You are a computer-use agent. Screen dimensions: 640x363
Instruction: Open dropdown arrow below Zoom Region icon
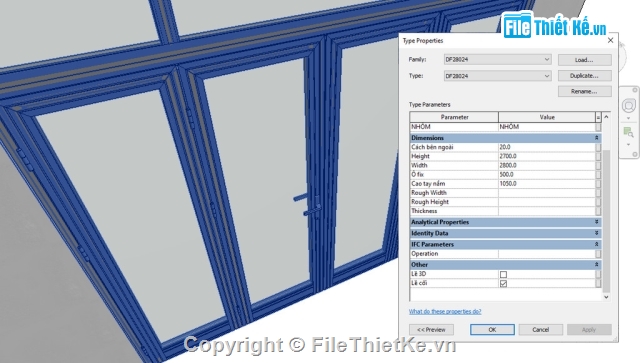pos(629,145)
